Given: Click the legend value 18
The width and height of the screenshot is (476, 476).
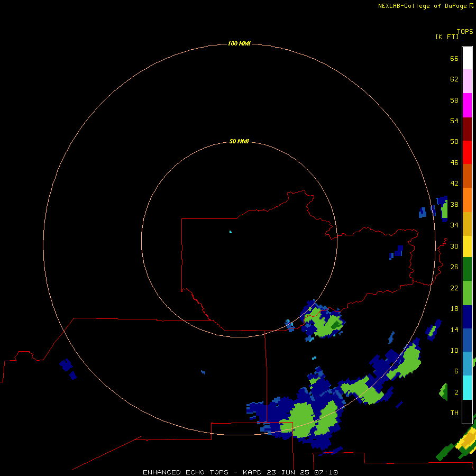Looking at the screenshot, I should coord(454,309).
